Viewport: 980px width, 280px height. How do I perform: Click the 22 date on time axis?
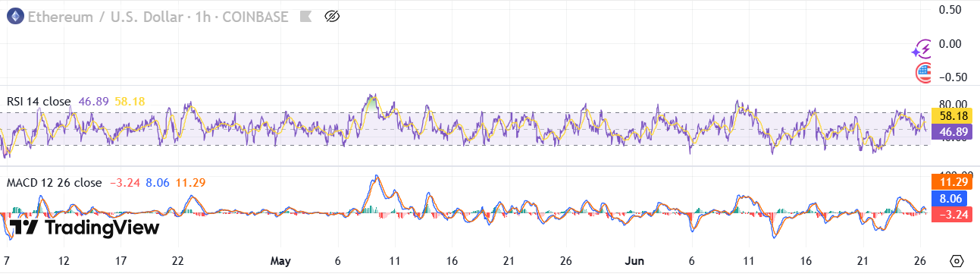click(x=177, y=261)
